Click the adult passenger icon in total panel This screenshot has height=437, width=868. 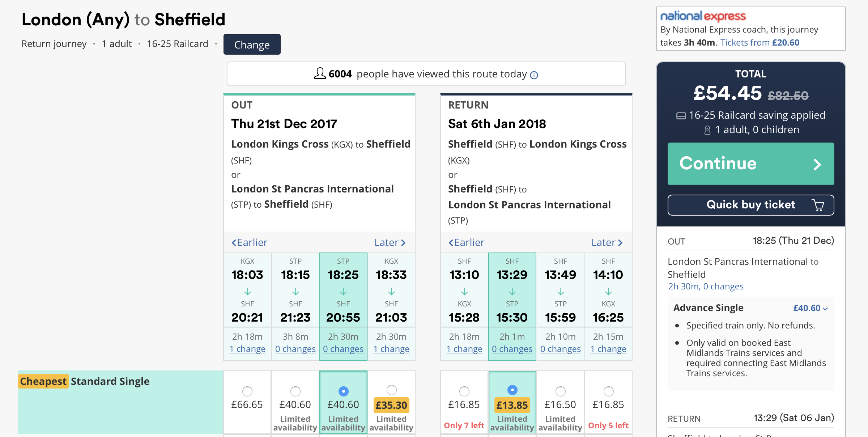click(x=707, y=130)
